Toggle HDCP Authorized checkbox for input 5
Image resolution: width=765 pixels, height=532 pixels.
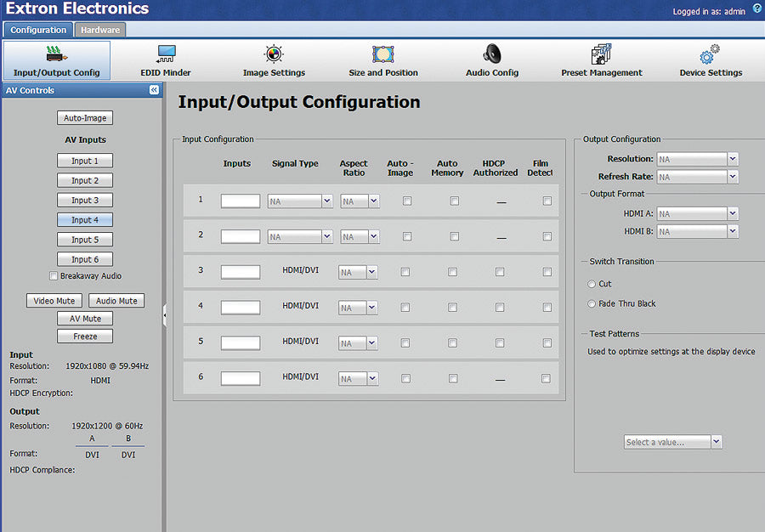[500, 343]
